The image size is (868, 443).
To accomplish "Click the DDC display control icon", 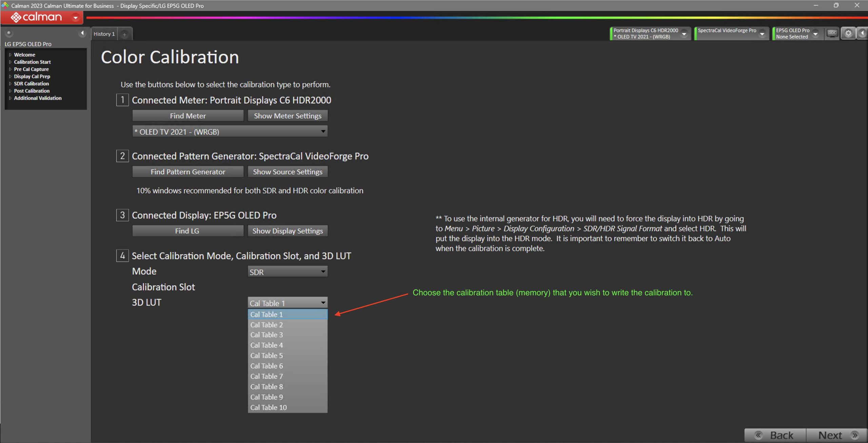I will [832, 33].
